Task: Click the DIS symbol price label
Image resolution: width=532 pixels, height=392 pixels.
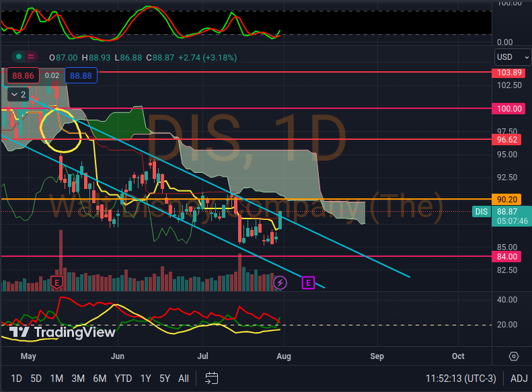Action: click(481, 211)
